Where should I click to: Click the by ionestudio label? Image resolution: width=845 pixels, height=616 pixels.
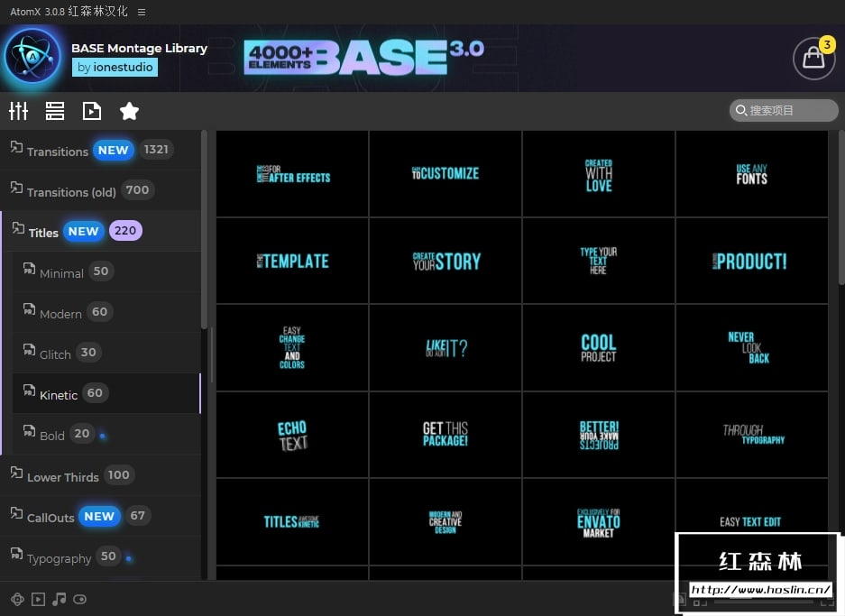(115, 68)
